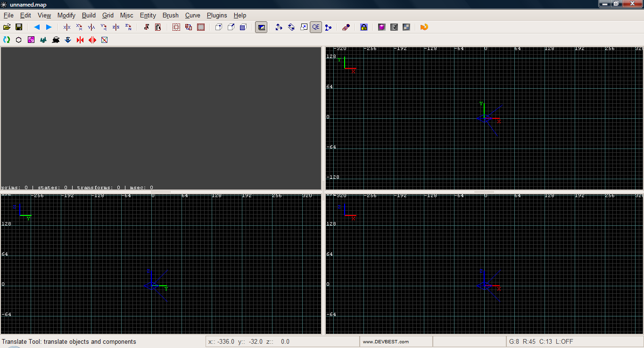Toggle the QE resize tool

pyautogui.click(x=316, y=27)
